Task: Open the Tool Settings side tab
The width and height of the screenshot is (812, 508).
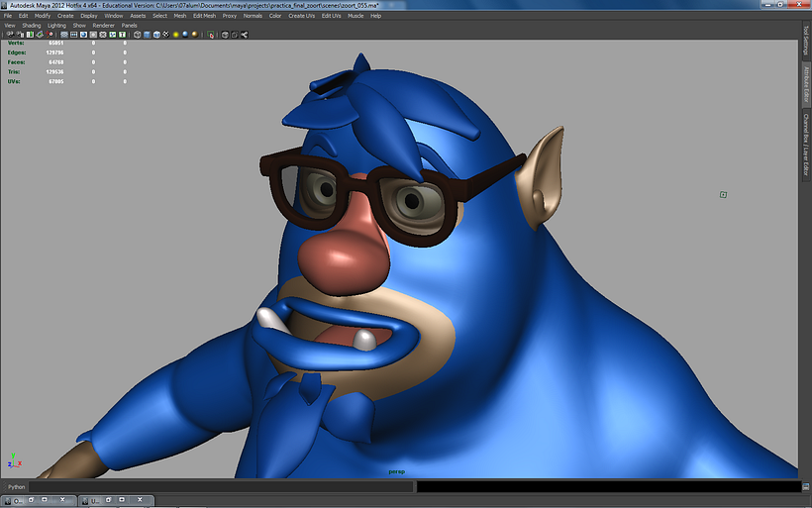Action: point(806,41)
